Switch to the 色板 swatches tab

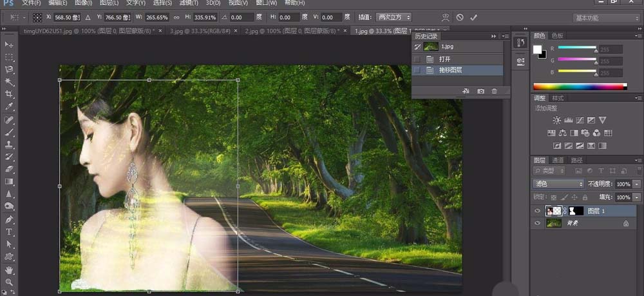pyautogui.click(x=557, y=35)
